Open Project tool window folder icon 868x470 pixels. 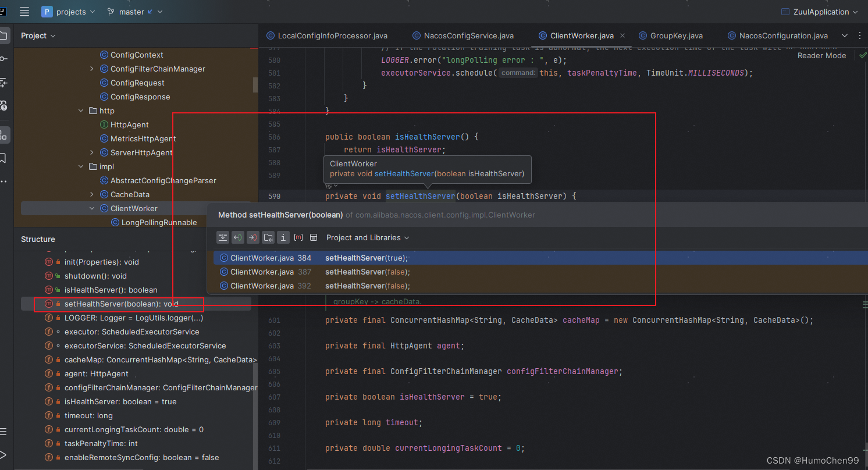click(x=4, y=35)
